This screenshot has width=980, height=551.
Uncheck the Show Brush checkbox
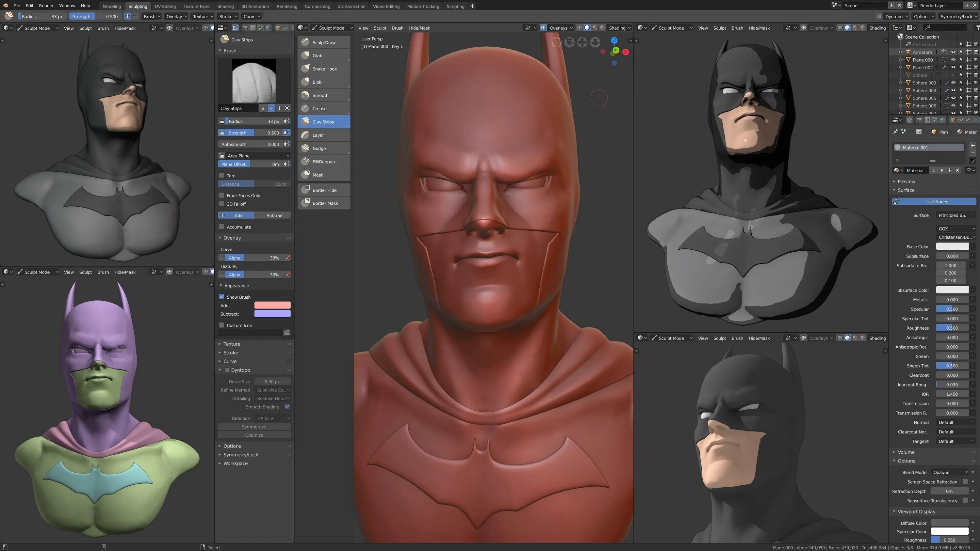point(221,297)
